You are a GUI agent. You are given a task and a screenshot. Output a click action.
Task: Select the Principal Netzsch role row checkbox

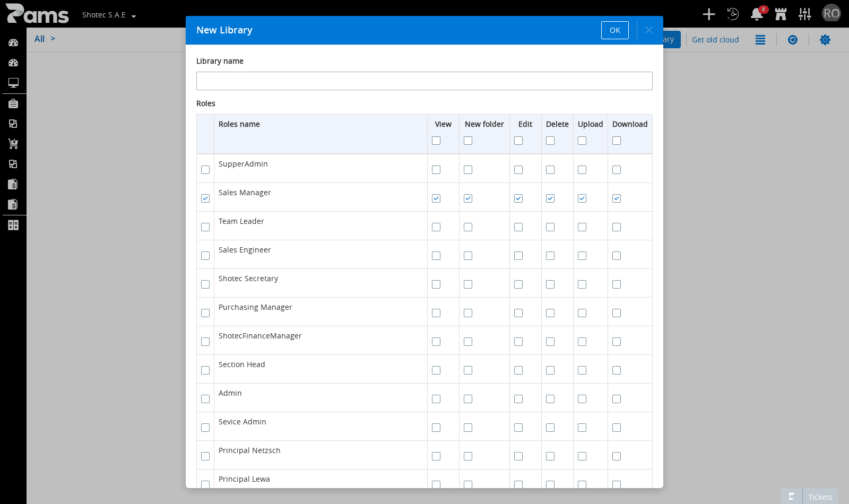(x=205, y=456)
